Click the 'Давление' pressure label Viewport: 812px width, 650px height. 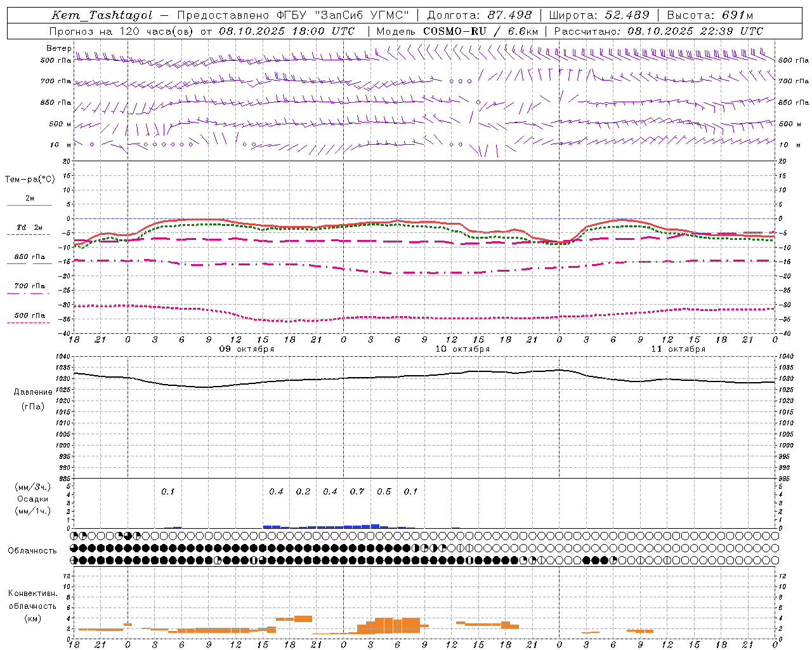pyautogui.click(x=32, y=392)
